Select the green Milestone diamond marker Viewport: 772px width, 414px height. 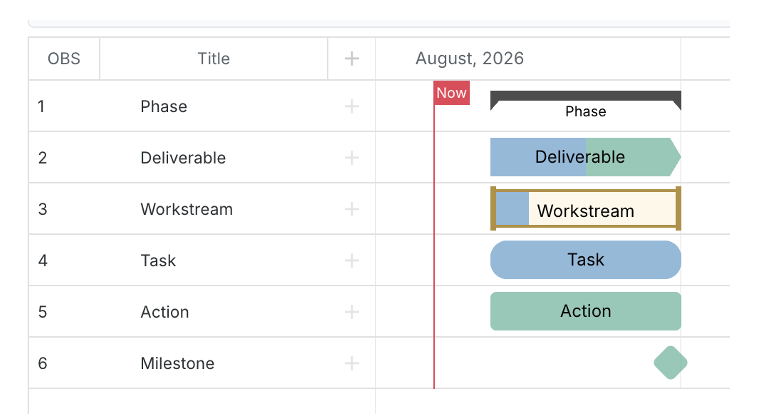[670, 363]
